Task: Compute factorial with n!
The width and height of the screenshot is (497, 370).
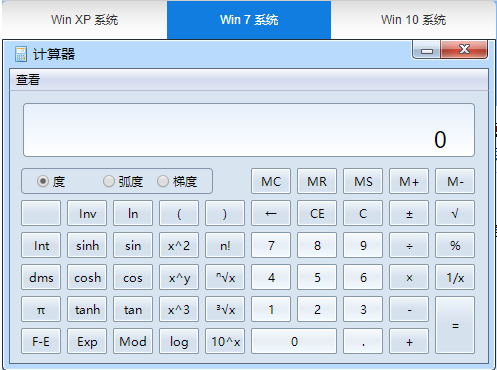Action: point(225,245)
